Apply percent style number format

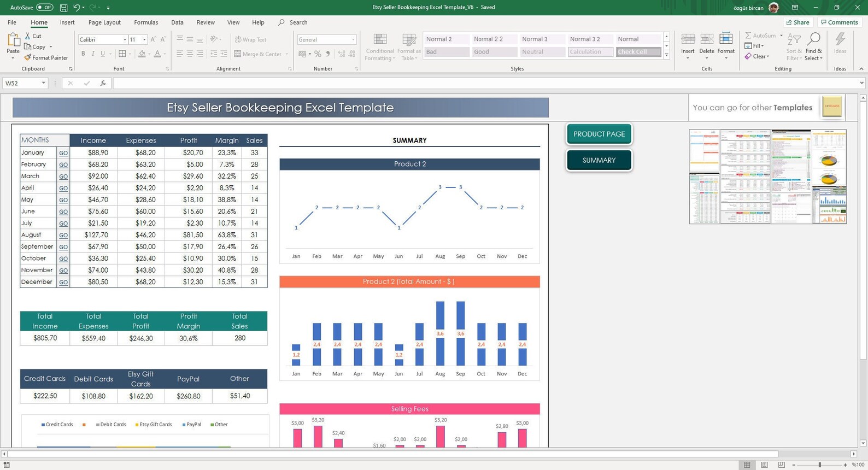coord(318,54)
